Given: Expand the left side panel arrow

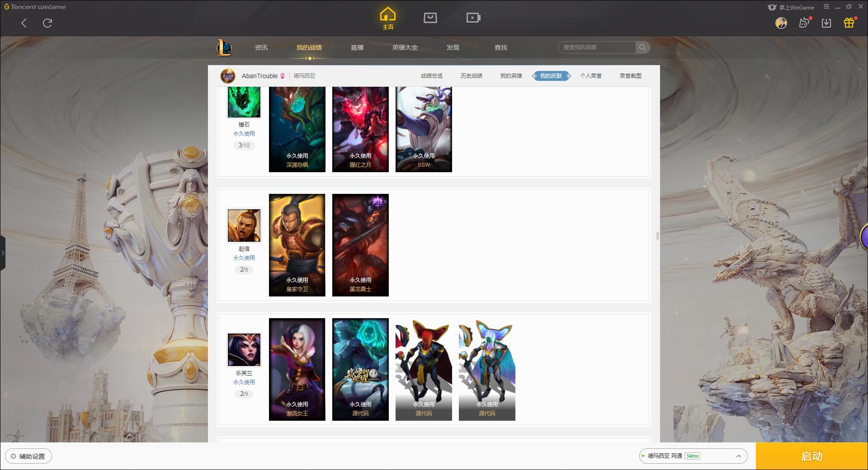Looking at the screenshot, I should point(3,253).
